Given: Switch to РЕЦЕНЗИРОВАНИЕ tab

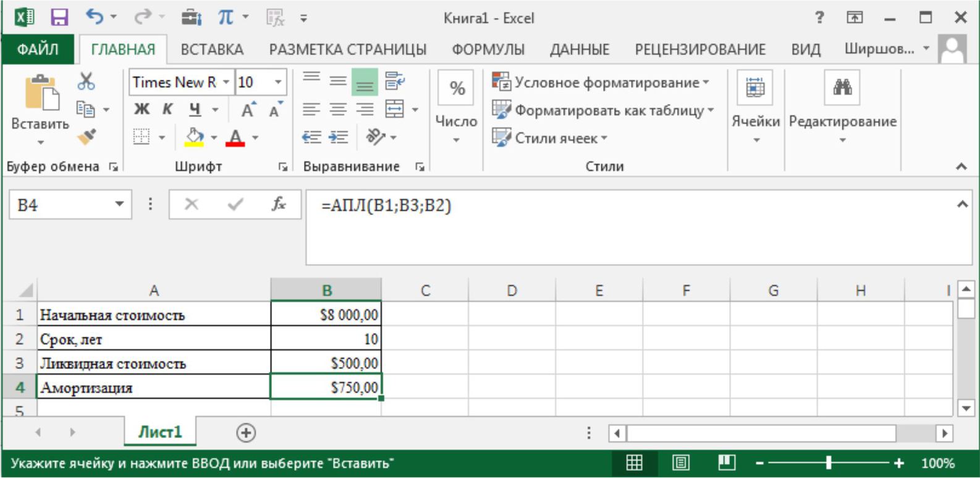Looking at the screenshot, I should click(x=700, y=49).
